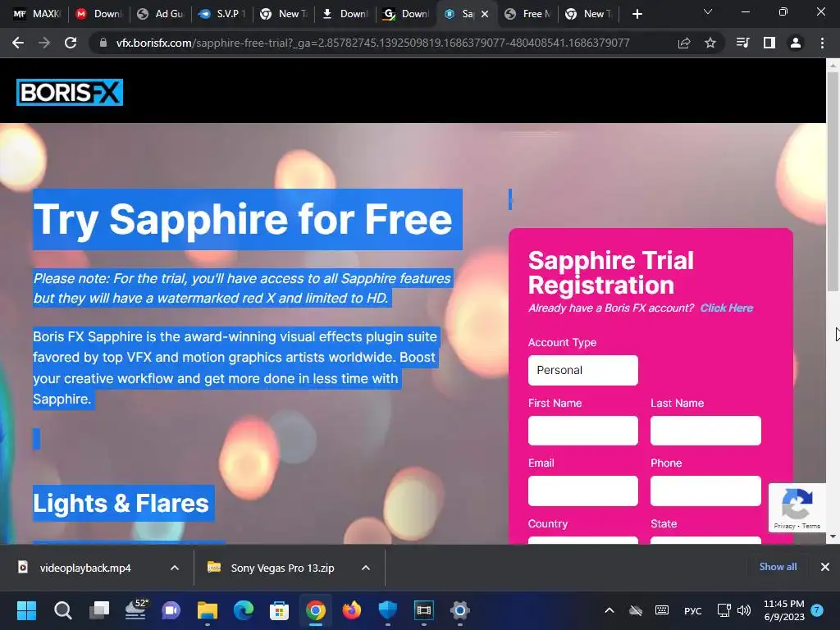Viewport: 840px width, 630px height.
Task: Open Microsoft Store from taskbar
Action: (279, 610)
